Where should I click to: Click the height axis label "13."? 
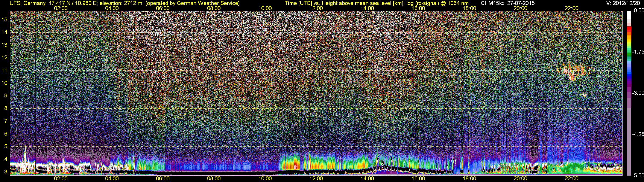click(x=5, y=45)
